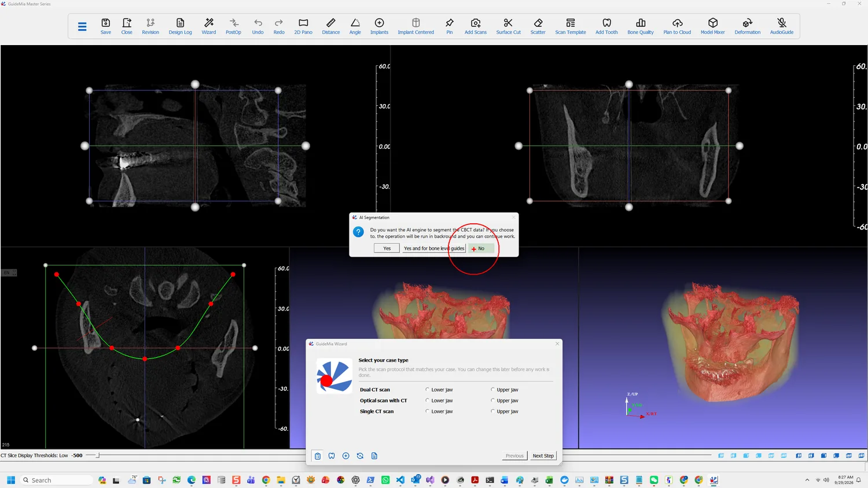868x488 pixels.
Task: Open the Model Mixer
Action: coord(713,27)
